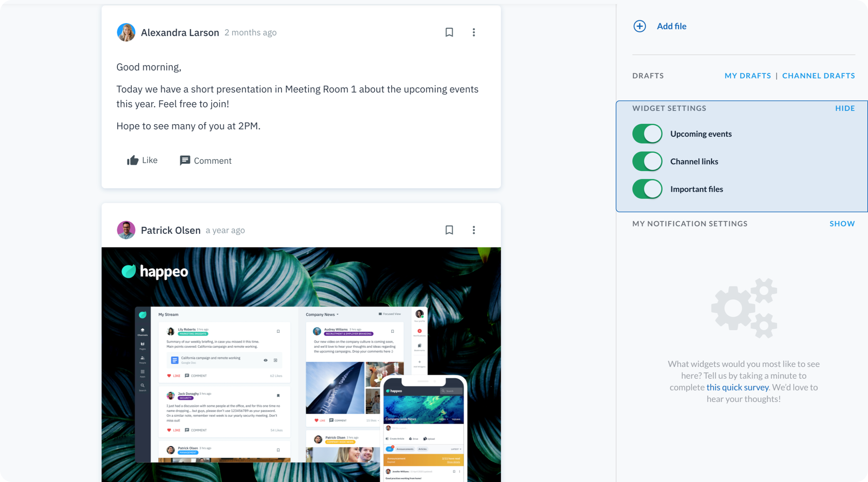Click 'Hope to see many of you at 2PM.'
This screenshot has width=868, height=482.
[x=188, y=126]
